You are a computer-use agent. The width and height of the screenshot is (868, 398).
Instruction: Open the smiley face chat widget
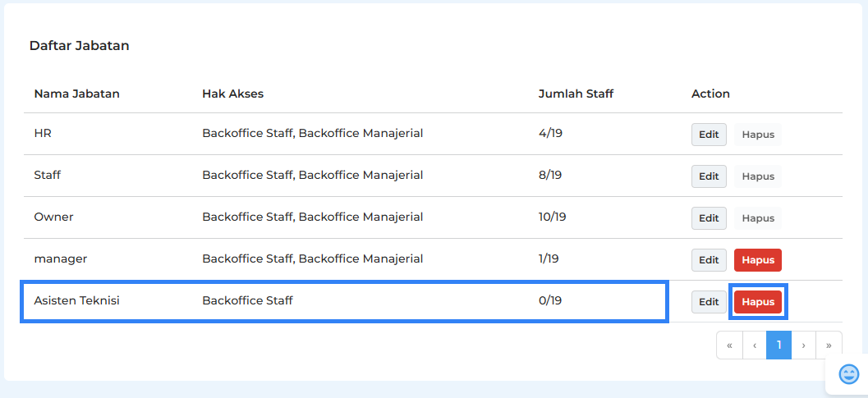(x=848, y=374)
